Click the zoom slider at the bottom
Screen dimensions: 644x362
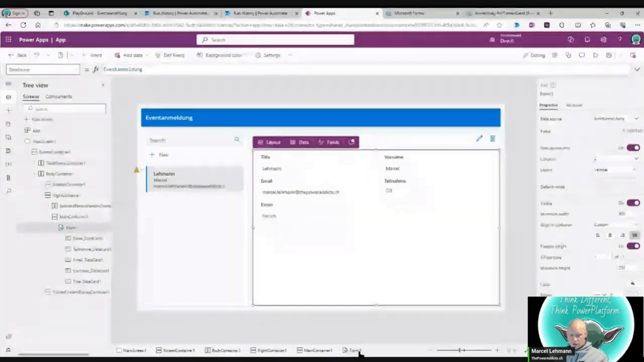(x=463, y=350)
